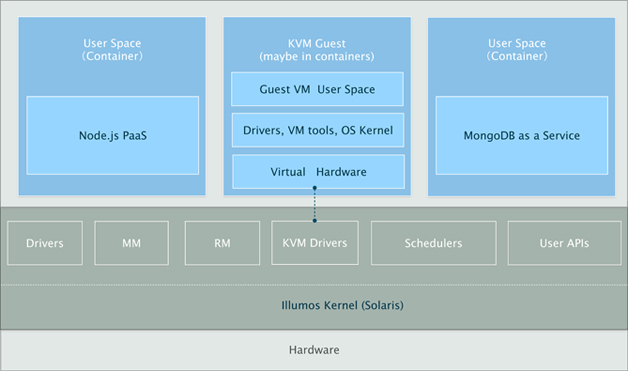Select the MongoDB as a Service box
The width and height of the screenshot is (628, 371).
coord(522,135)
